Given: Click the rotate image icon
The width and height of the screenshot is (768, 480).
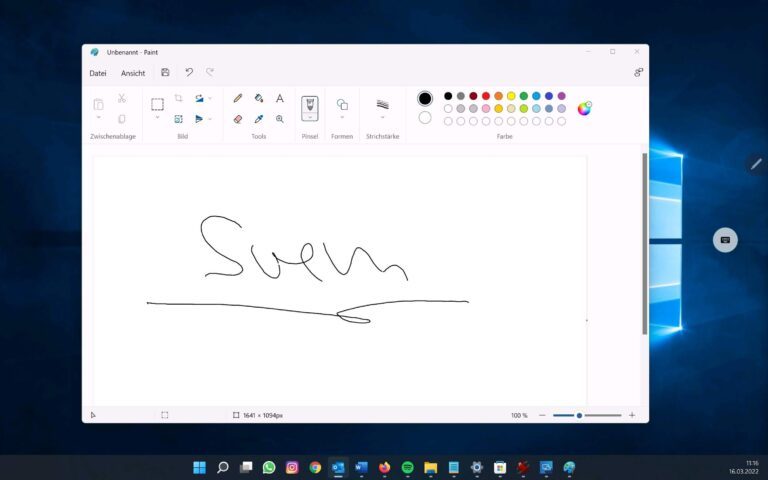Looking at the screenshot, I should 199,98.
